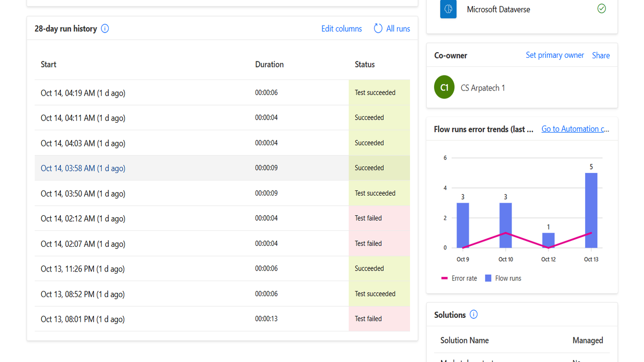The image size is (644, 362).
Task: Toggle the Flow runs legend item
Action: coord(503,278)
